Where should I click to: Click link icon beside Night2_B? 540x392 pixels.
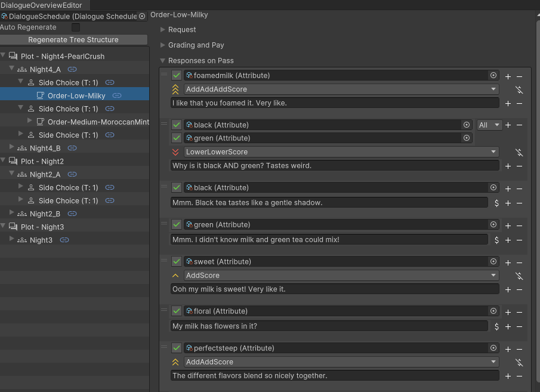click(x=72, y=214)
